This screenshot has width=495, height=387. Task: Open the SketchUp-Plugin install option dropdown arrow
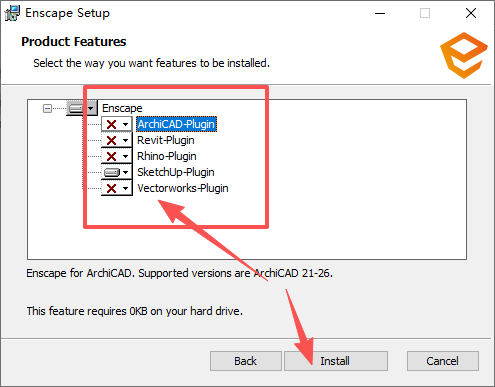[125, 172]
